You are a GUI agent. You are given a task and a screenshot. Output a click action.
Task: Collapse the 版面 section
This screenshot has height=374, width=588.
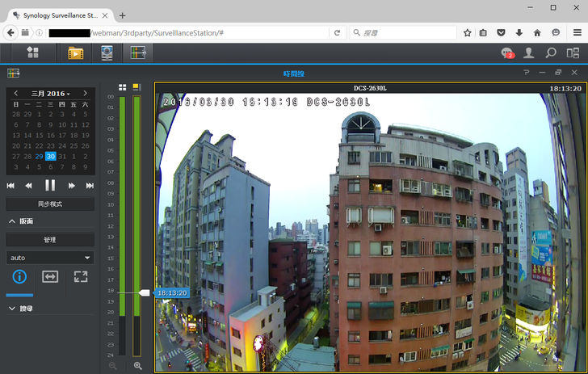point(12,221)
